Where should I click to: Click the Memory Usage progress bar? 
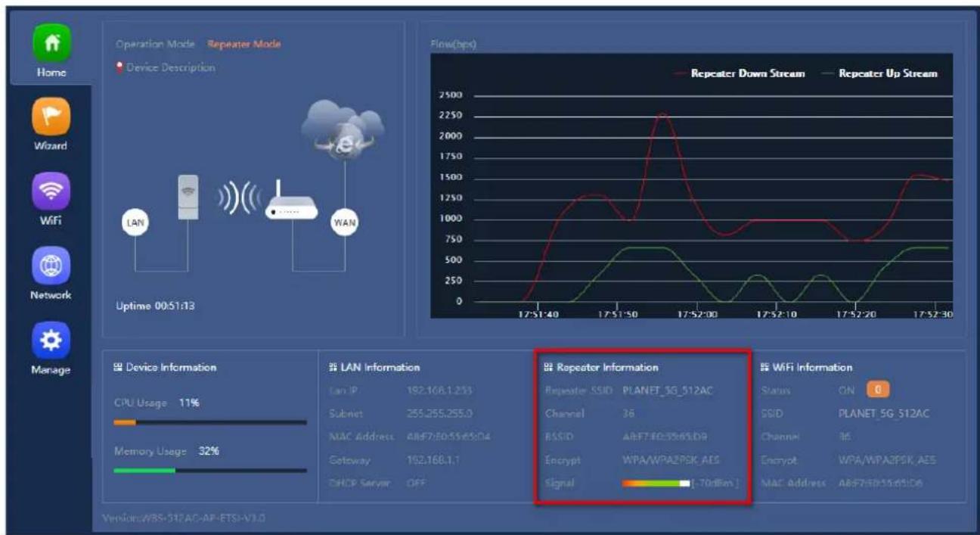210,470
